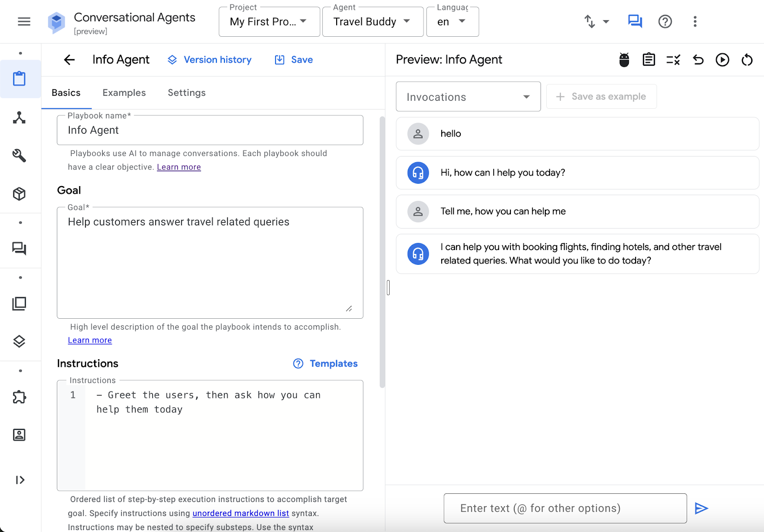This screenshot has width=764, height=532.
Task: Expand the Agent Travel Buddy dropdown
Action: pyautogui.click(x=372, y=22)
